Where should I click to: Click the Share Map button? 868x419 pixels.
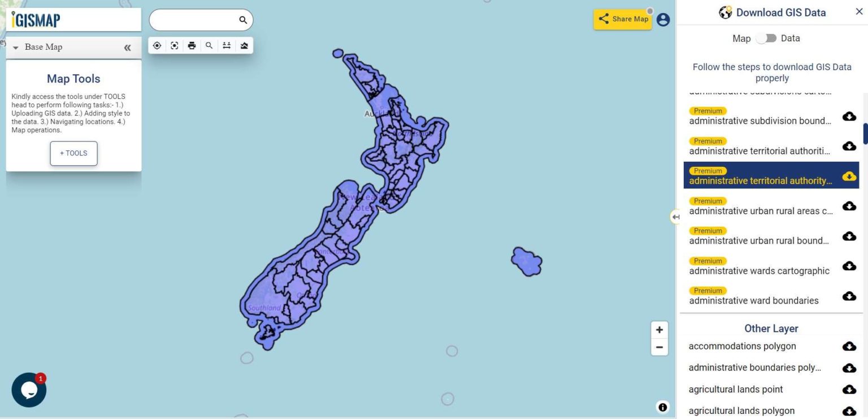[622, 19]
